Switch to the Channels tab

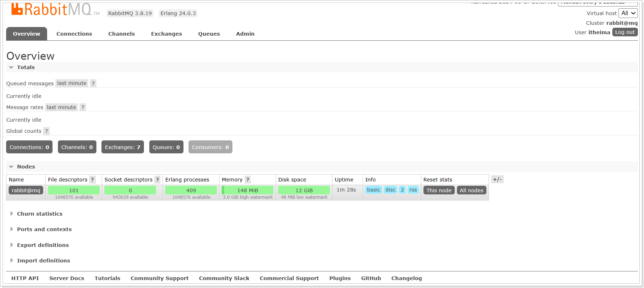click(122, 34)
